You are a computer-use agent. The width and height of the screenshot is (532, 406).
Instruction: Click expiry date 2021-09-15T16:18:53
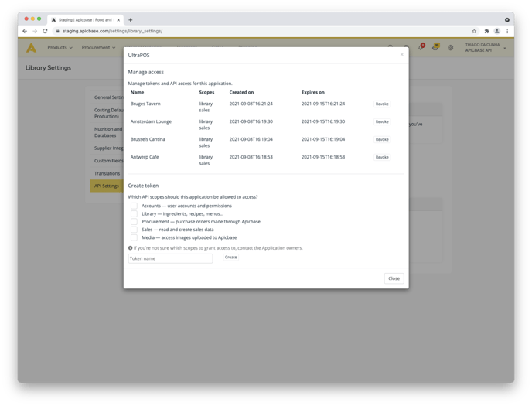coord(323,157)
